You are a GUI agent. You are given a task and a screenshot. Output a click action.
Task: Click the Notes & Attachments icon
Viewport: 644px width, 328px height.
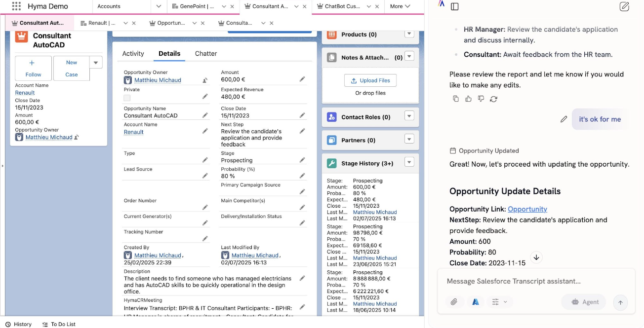(332, 57)
